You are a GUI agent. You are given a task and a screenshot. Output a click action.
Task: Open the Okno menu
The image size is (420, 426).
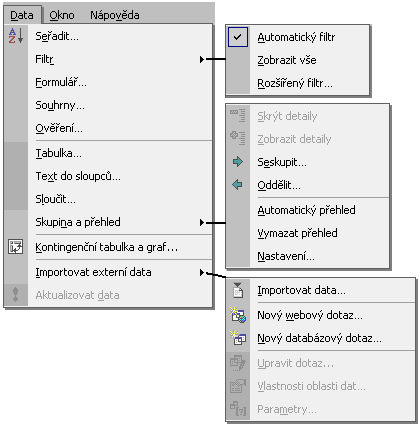click(x=62, y=15)
